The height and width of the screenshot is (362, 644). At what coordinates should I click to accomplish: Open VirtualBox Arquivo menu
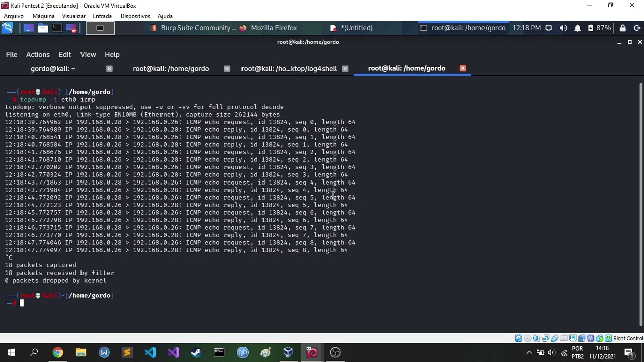click(x=14, y=16)
